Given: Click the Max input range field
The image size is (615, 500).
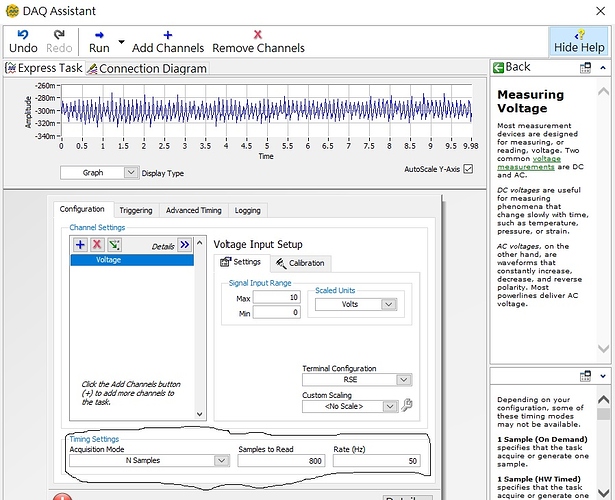Looking at the screenshot, I should pyautogui.click(x=277, y=297).
